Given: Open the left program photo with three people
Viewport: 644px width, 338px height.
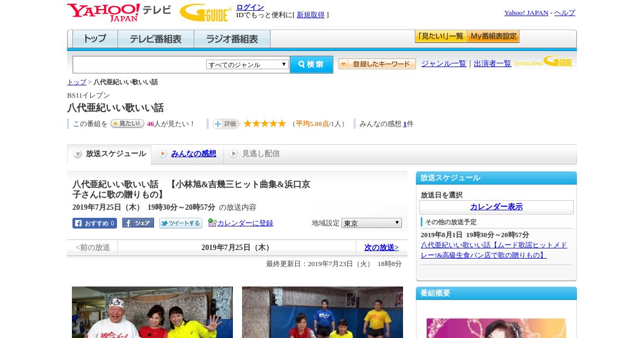Looking at the screenshot, I should click(x=152, y=312).
